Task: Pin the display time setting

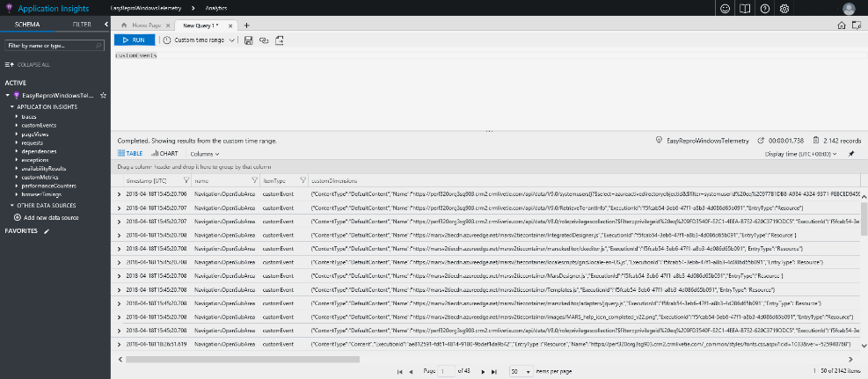Action: click(850, 153)
